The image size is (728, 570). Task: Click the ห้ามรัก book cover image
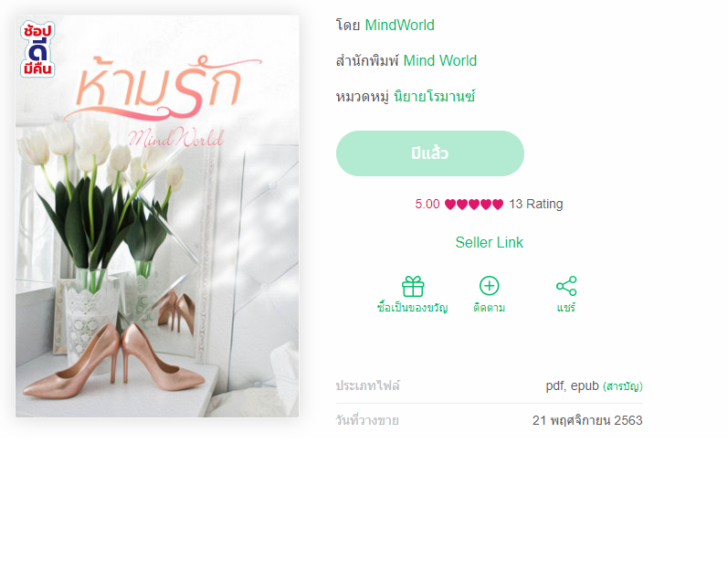[157, 216]
